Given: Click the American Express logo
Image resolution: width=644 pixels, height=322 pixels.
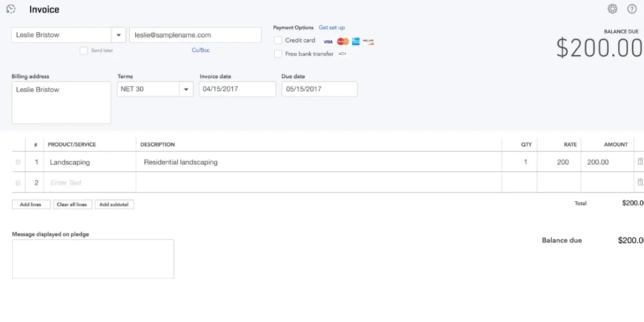Looking at the screenshot, I should click(356, 41).
